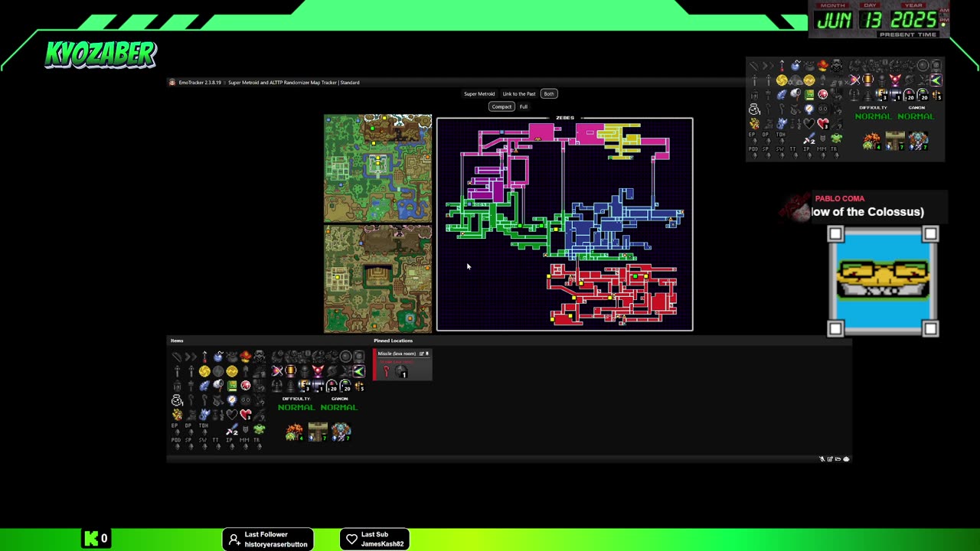Toggle the Cane of Somaria in Items panel

click(191, 400)
